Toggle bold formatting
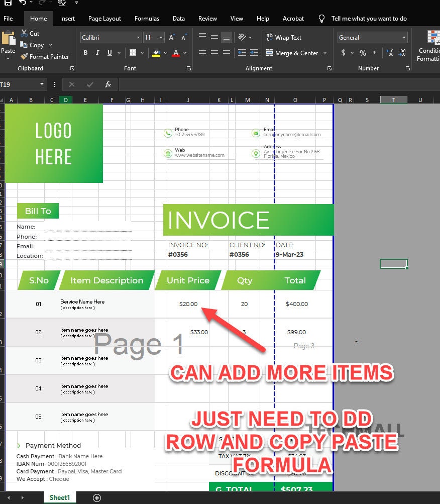440x504 pixels. (85, 52)
